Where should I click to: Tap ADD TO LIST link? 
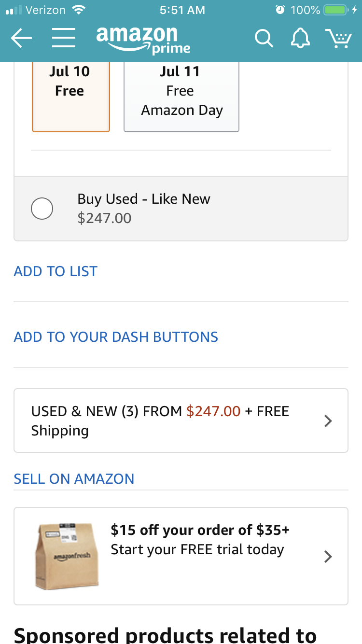[x=56, y=271]
